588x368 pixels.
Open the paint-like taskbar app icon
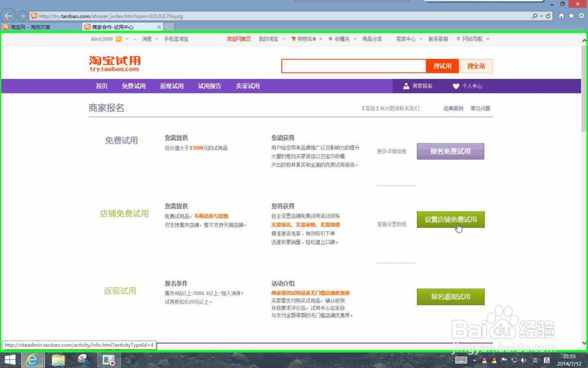click(83, 360)
